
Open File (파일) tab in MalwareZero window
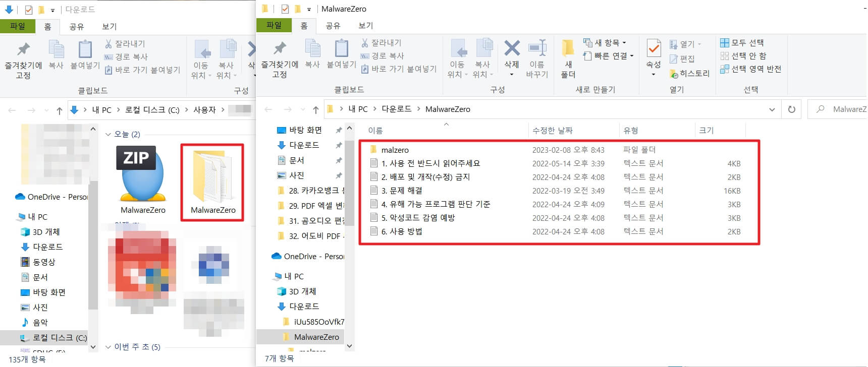pyautogui.click(x=274, y=25)
